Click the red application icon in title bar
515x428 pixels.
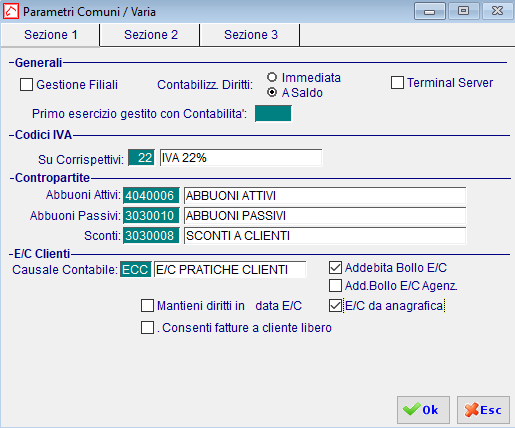tap(11, 11)
